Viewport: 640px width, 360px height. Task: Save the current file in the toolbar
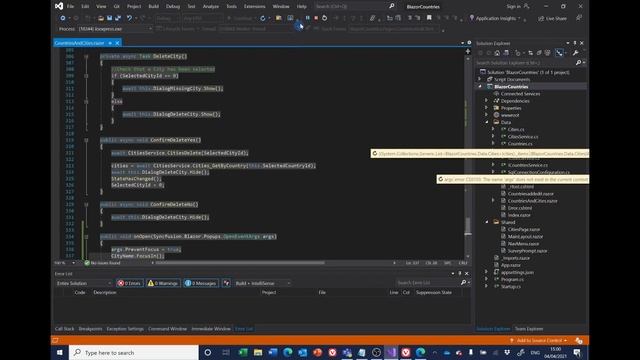tap(109, 18)
